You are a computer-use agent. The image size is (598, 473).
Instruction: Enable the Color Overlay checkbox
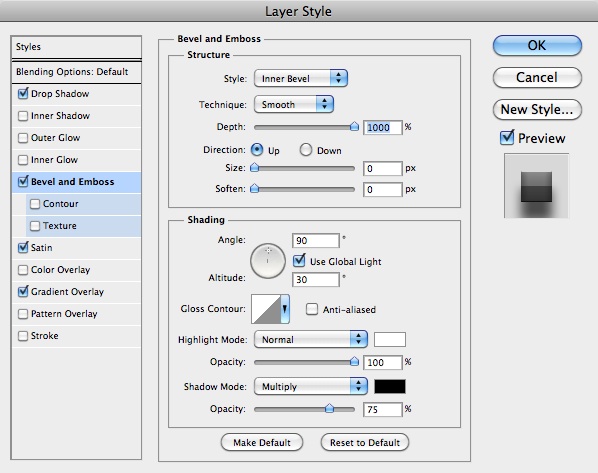click(x=23, y=270)
